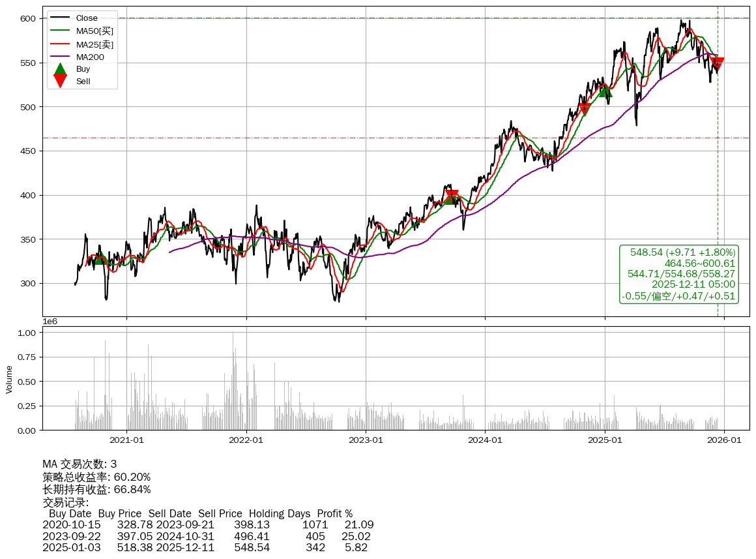This screenshot has width=756, height=559.
Task: Select the trade row bought 2020-10-15
Action: coord(207,525)
